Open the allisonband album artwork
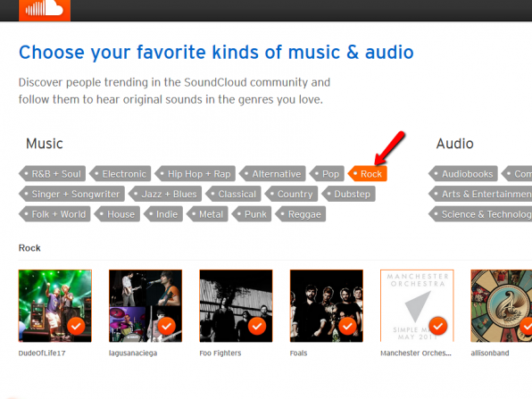Image resolution: width=532 pixels, height=399 pixels. 502,305
